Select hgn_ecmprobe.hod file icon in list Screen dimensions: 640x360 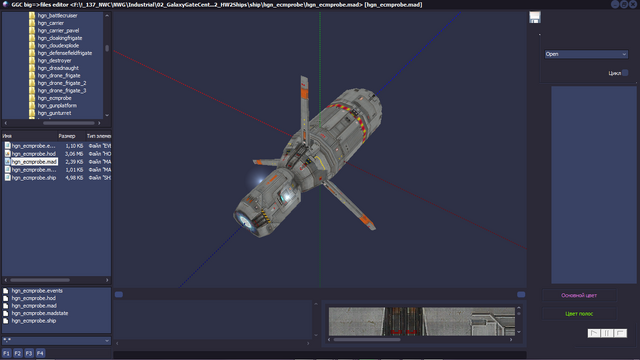coord(7,153)
